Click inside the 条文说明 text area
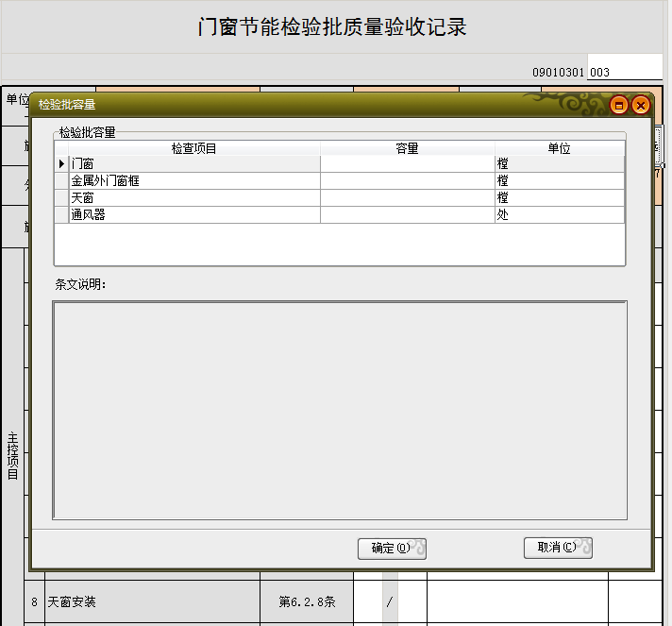The width and height of the screenshot is (672, 626). pyautogui.click(x=340, y=411)
